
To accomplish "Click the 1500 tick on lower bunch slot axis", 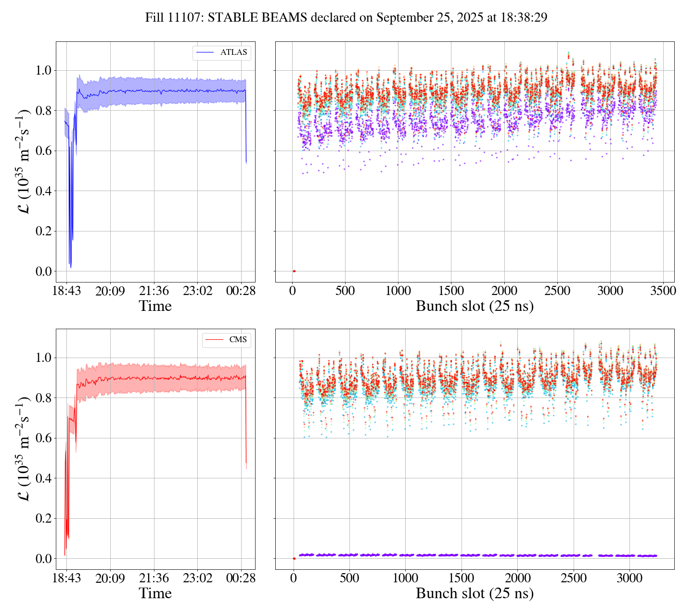I will click(461, 578).
